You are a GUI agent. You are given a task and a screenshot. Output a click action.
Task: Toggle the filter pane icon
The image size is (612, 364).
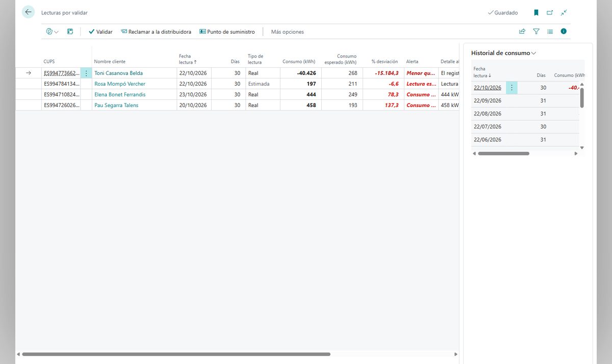pos(536,32)
